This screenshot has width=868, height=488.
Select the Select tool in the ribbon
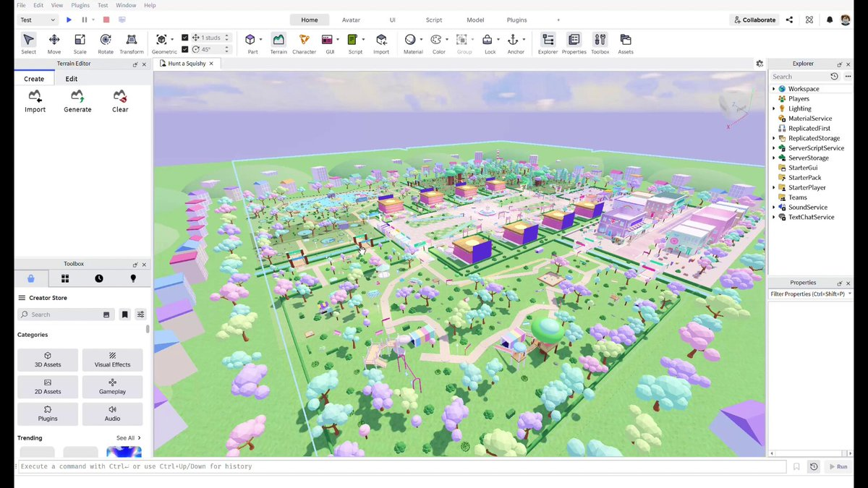coord(28,43)
